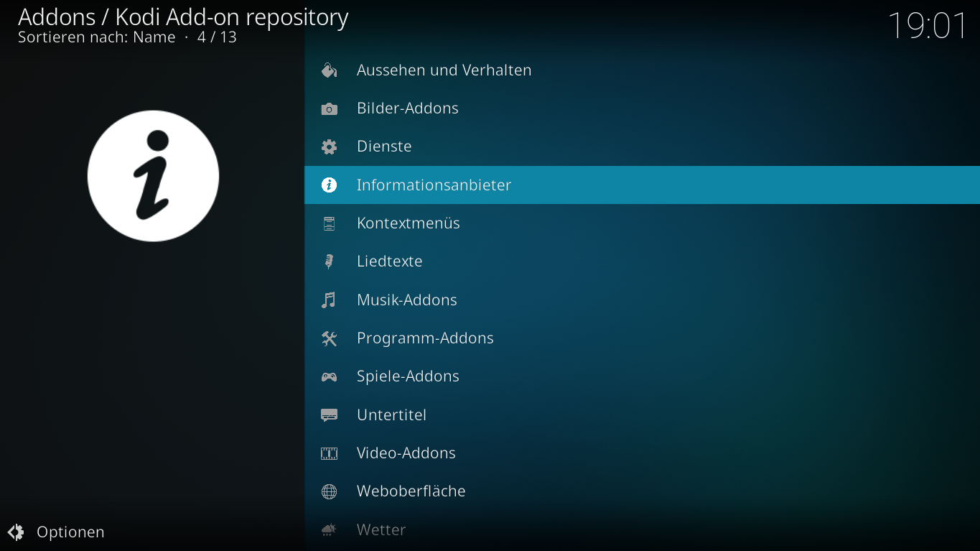Viewport: 980px width, 551px height.
Task: Open the highlighted Informationsanbieter entry
Action: (642, 185)
